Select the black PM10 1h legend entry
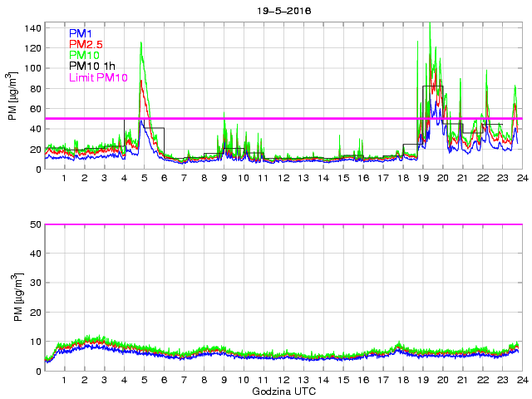532x399 pixels. coord(92,66)
